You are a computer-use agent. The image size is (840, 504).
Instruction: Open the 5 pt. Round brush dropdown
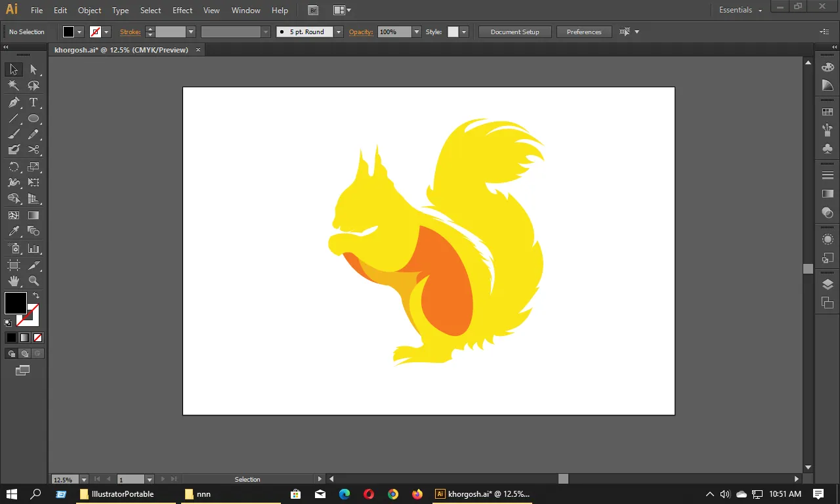tap(339, 31)
